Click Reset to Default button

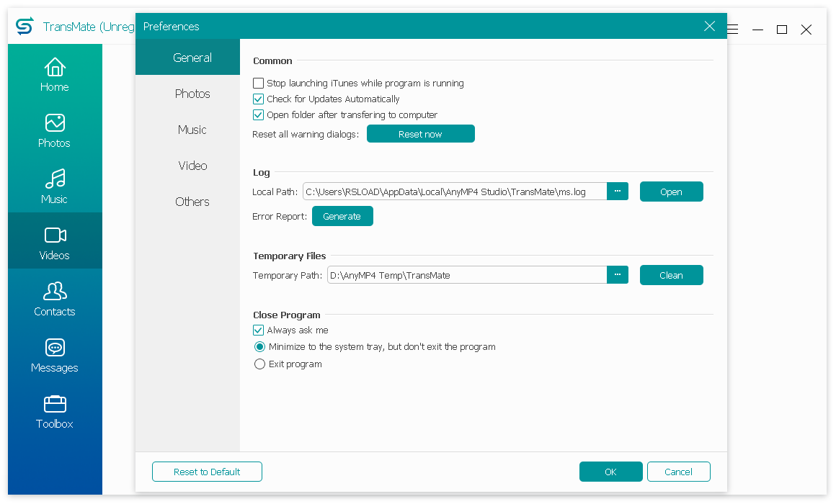click(207, 472)
